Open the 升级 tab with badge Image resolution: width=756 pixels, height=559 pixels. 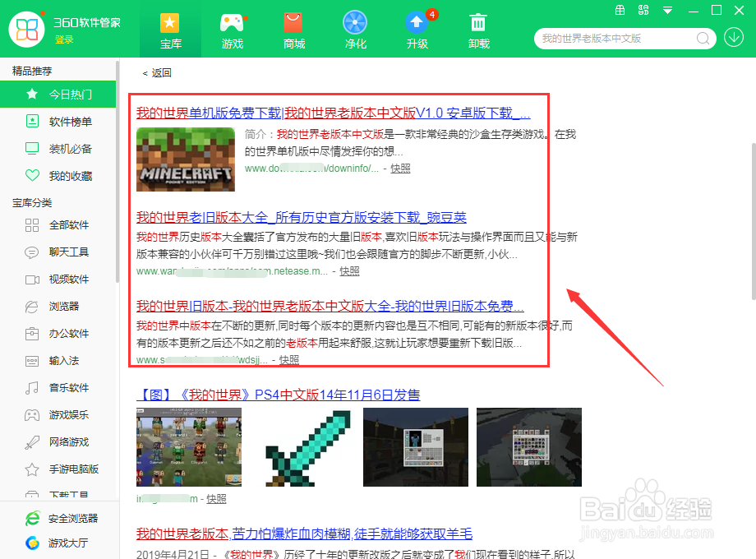click(x=417, y=30)
